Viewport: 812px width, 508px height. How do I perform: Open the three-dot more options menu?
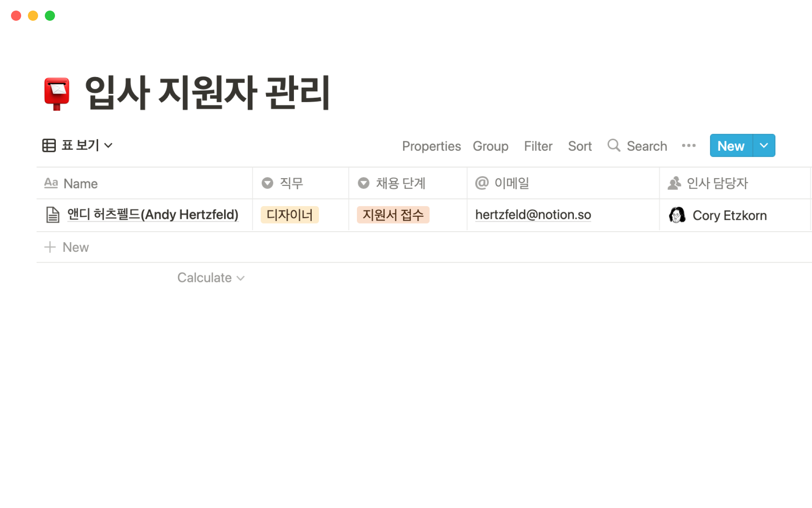(x=689, y=145)
